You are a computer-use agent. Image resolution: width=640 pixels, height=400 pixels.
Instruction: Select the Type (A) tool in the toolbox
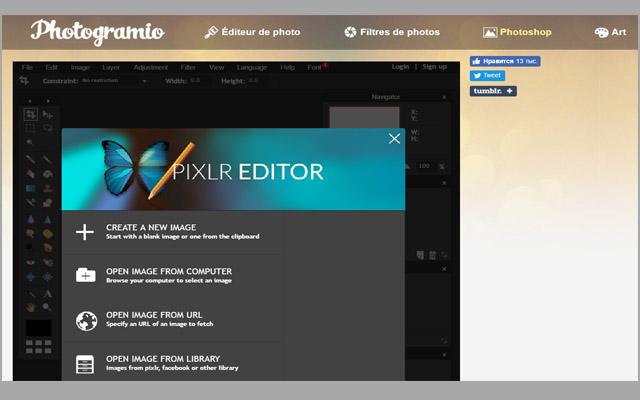point(47,294)
